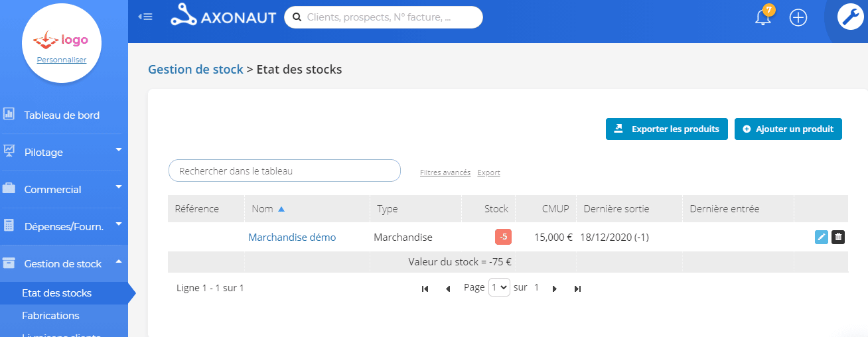The height and width of the screenshot is (337, 868).
Task: Go to previous page arrow
Action: 448,289
